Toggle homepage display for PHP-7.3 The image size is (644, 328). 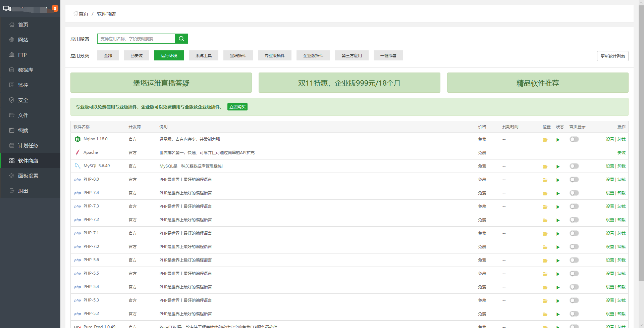[574, 206]
